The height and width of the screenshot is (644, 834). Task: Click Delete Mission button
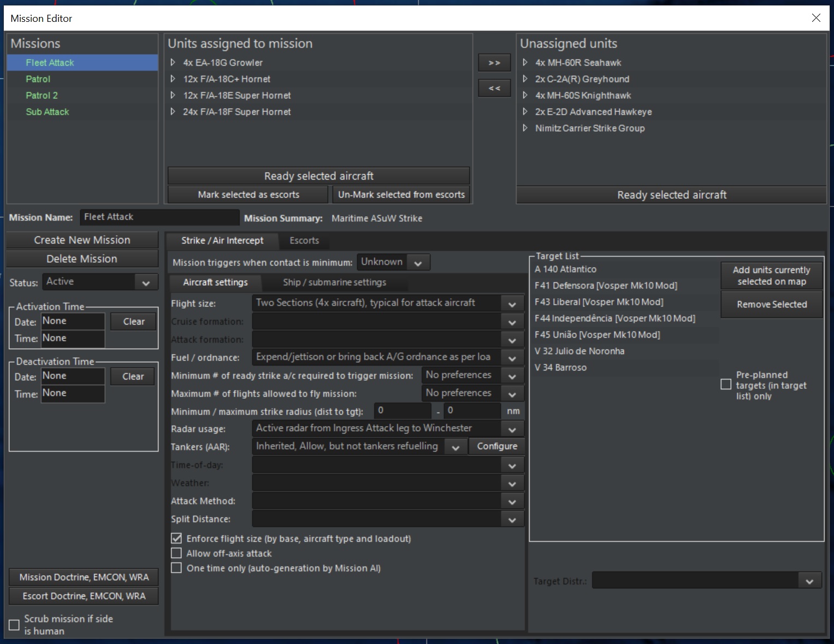pos(82,258)
